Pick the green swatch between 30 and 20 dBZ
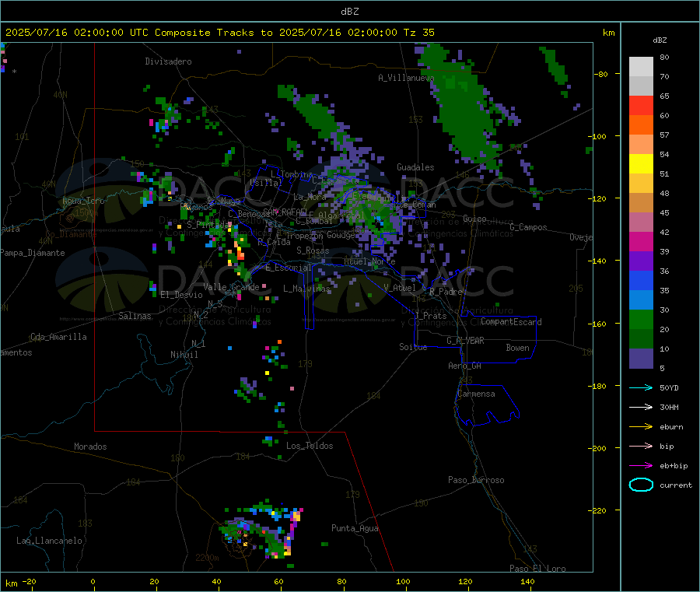 tap(641, 319)
